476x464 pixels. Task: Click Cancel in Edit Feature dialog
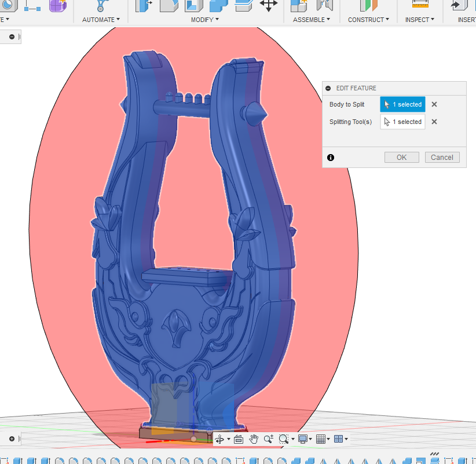442,158
